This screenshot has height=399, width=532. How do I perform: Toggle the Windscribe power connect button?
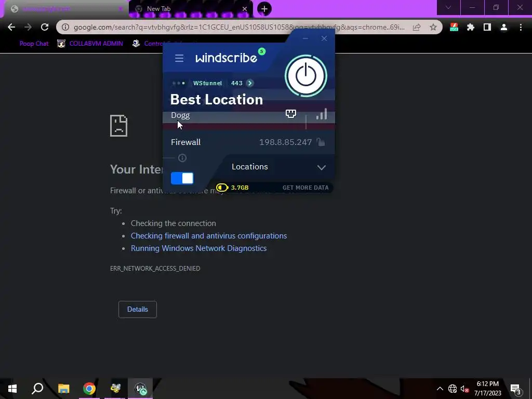click(305, 76)
